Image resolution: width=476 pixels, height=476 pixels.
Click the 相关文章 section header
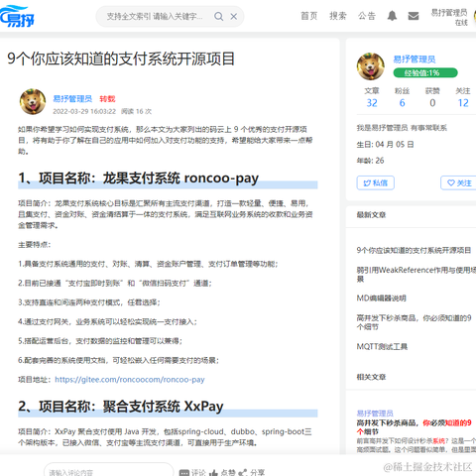[x=371, y=377]
